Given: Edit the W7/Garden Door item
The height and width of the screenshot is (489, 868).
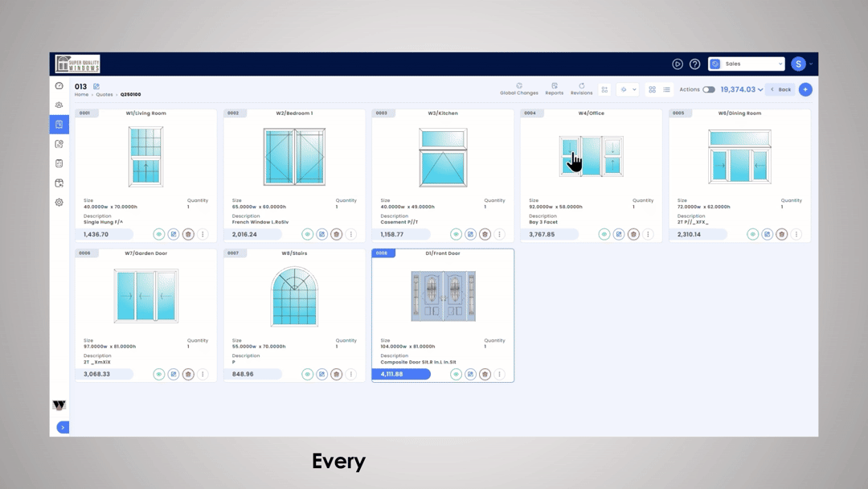Looking at the screenshot, I should pyautogui.click(x=174, y=374).
